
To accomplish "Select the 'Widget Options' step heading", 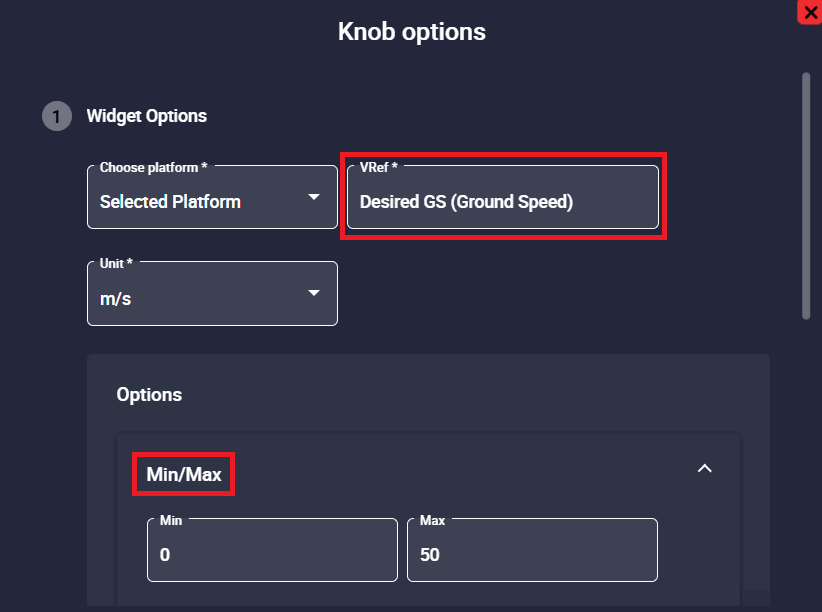I will (x=147, y=116).
